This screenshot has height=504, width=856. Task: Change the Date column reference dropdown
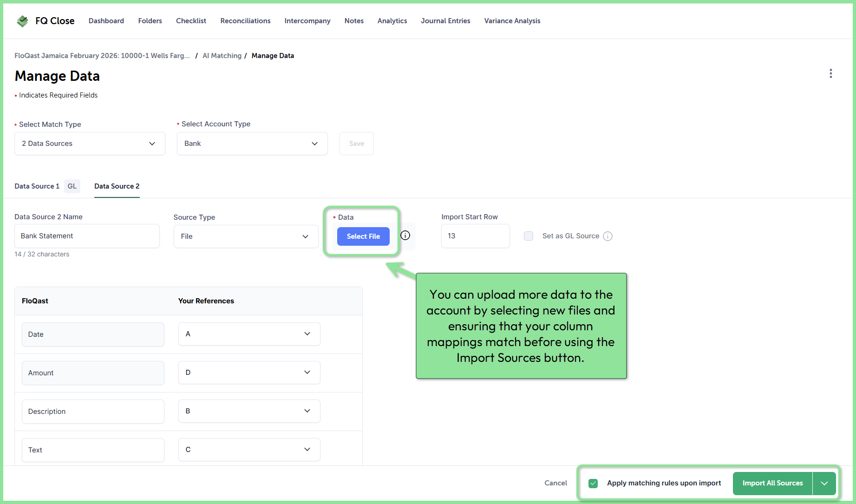pyautogui.click(x=249, y=334)
